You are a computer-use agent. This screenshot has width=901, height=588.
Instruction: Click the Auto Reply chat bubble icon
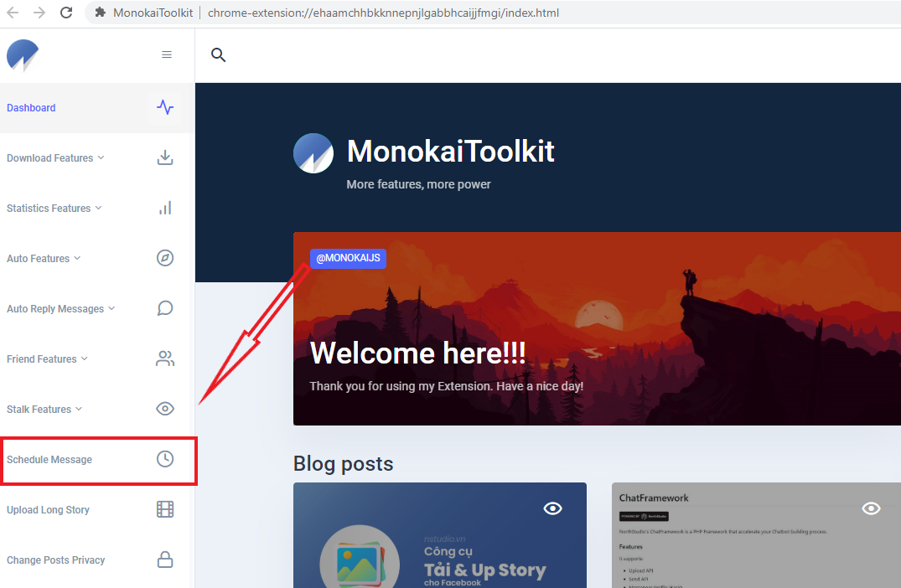pyautogui.click(x=165, y=308)
